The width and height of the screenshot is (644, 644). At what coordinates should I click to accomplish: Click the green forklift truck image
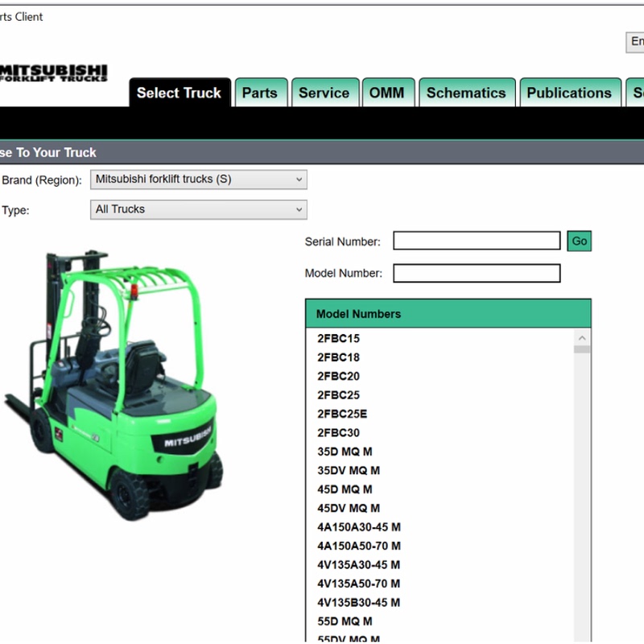[x=114, y=384]
